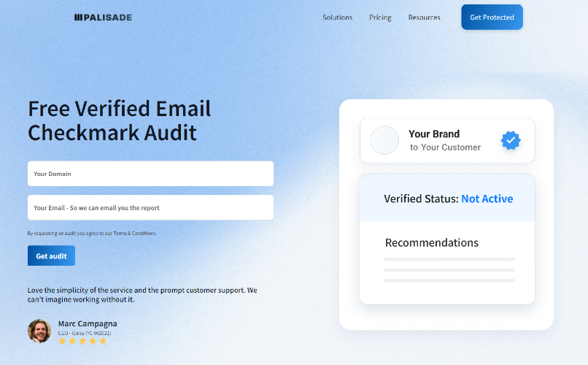The height and width of the screenshot is (365, 588).
Task: Open the Solutions menu
Action: tap(337, 18)
